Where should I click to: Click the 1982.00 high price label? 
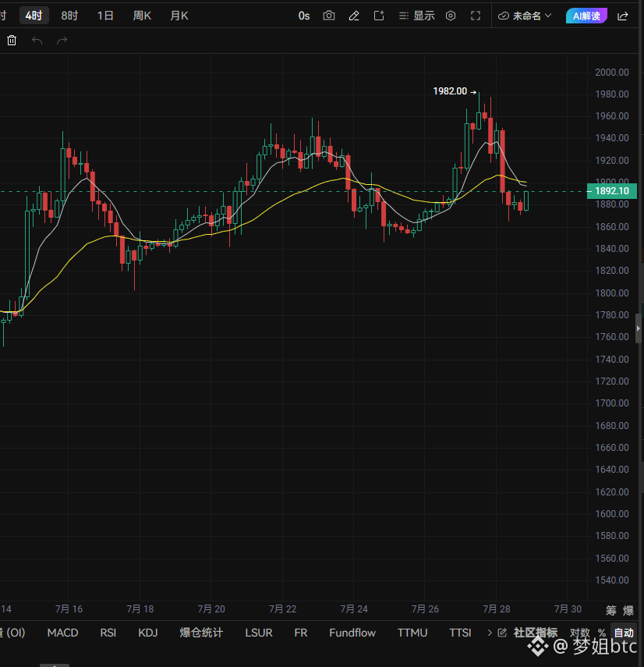(450, 91)
